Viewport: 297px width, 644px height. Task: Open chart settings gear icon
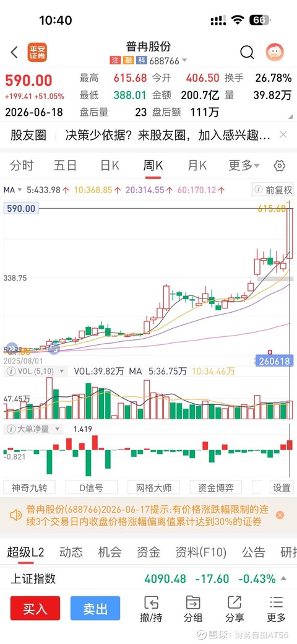pyautogui.click(x=279, y=166)
